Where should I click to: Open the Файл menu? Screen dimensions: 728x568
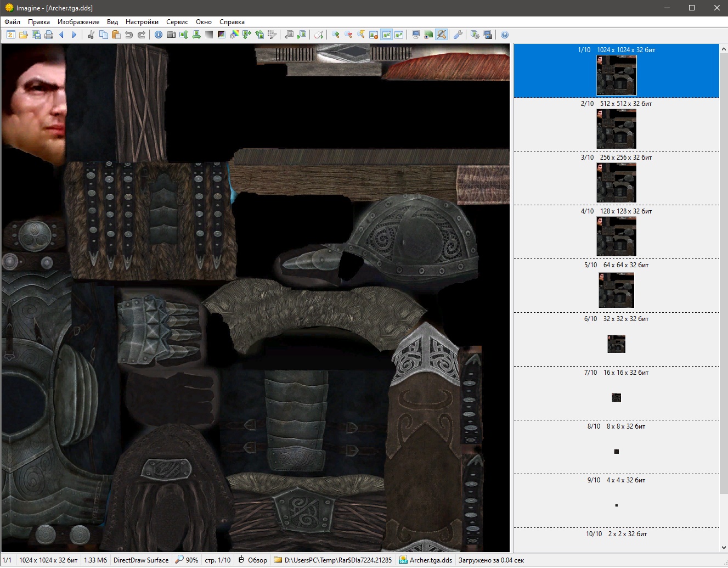click(12, 22)
